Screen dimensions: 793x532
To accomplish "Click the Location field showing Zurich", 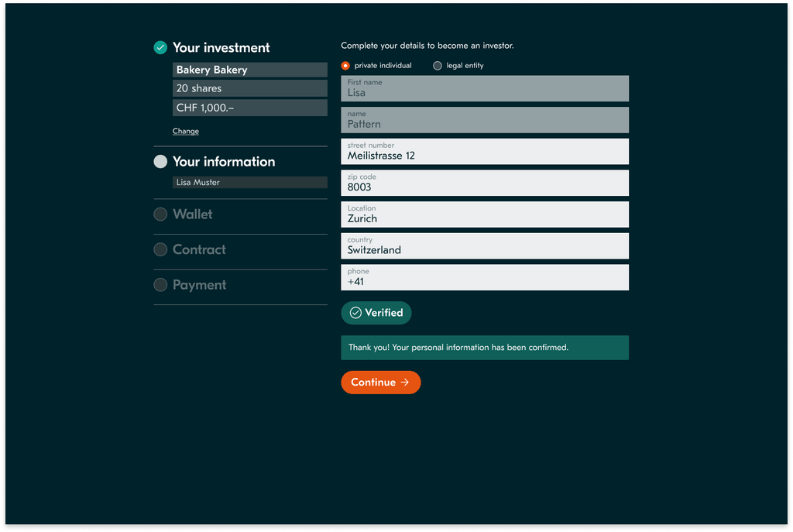I will (x=485, y=215).
